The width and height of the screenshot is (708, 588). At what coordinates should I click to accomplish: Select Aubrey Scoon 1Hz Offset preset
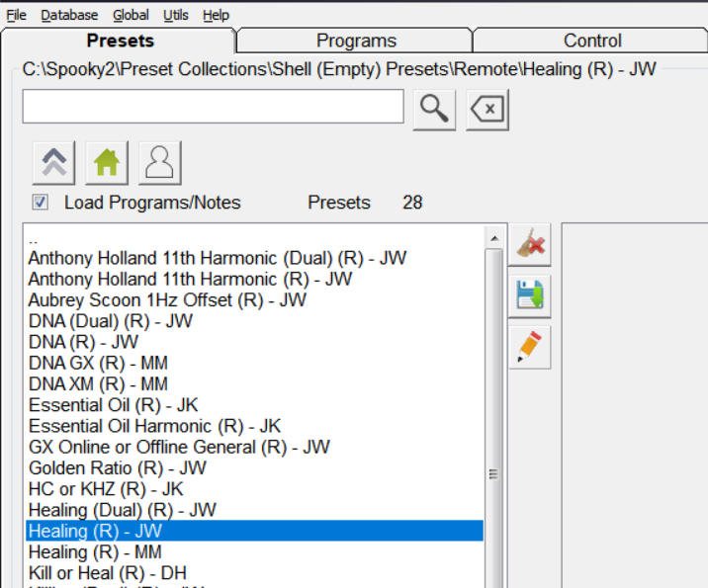coord(167,300)
